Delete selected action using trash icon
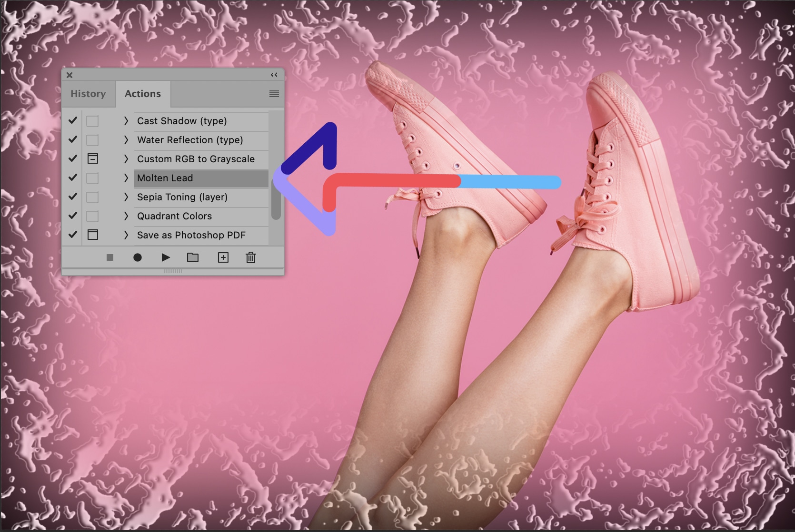Screen dimensions: 795x532 click(x=251, y=257)
